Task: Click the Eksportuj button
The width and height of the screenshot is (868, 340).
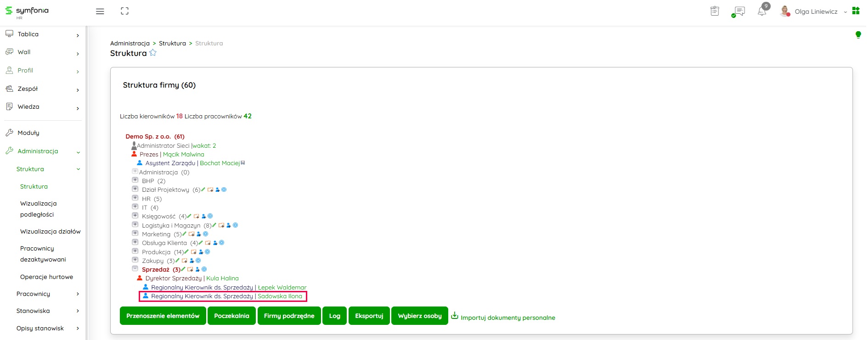Action: tap(369, 316)
